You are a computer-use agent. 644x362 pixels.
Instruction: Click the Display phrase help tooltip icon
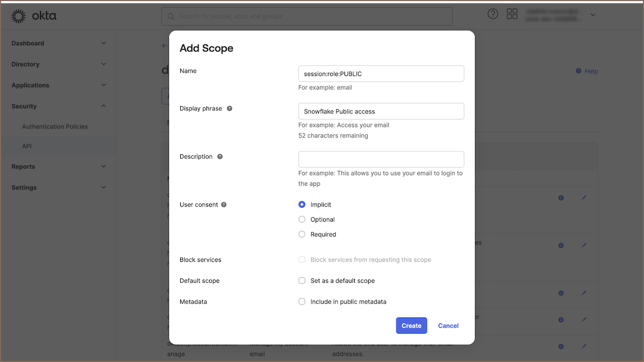tap(229, 109)
